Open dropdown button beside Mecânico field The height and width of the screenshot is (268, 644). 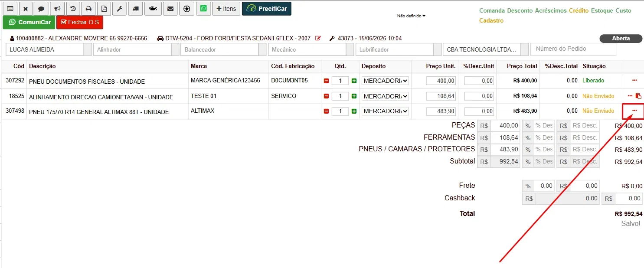(x=350, y=49)
